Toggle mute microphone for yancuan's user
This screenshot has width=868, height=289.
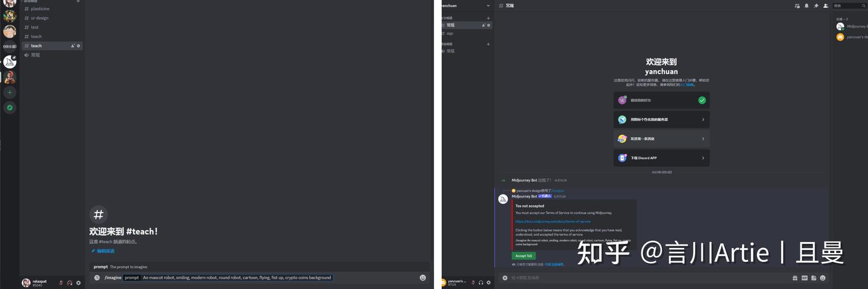click(473, 282)
